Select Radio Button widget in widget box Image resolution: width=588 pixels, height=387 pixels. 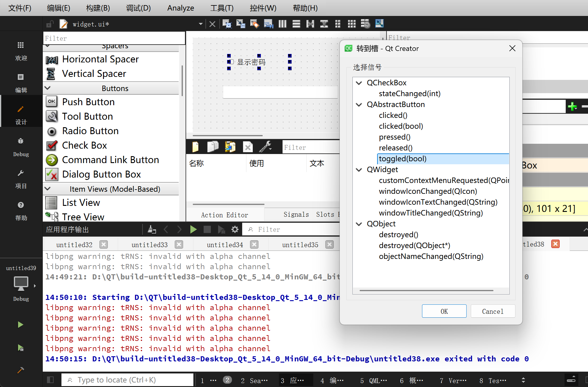point(90,131)
